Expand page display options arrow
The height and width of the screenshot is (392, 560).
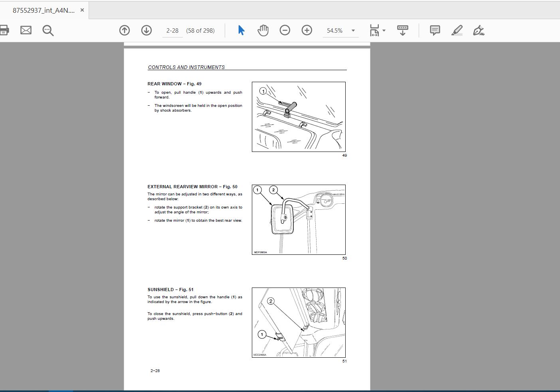pyautogui.click(x=384, y=30)
